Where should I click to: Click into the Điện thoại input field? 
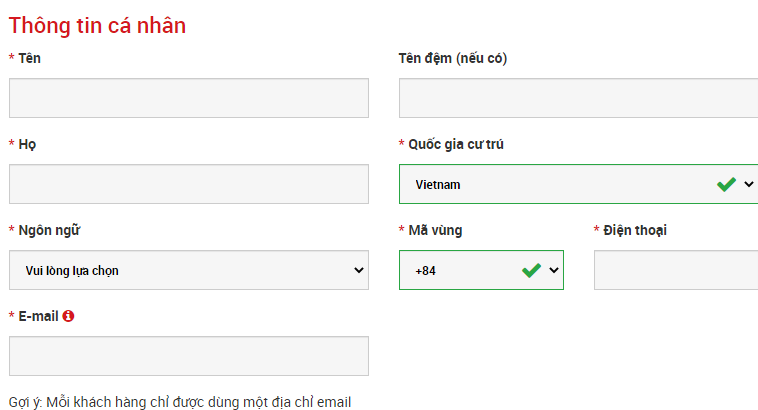tap(676, 270)
